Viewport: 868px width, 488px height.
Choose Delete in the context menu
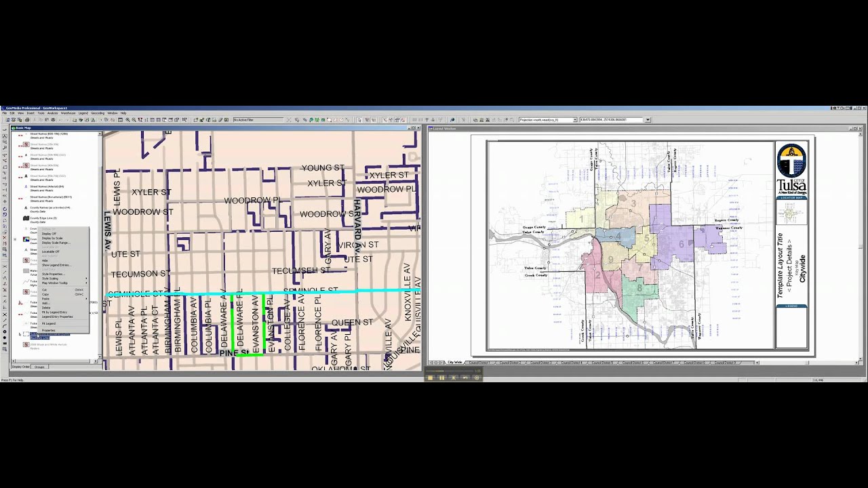point(62,308)
